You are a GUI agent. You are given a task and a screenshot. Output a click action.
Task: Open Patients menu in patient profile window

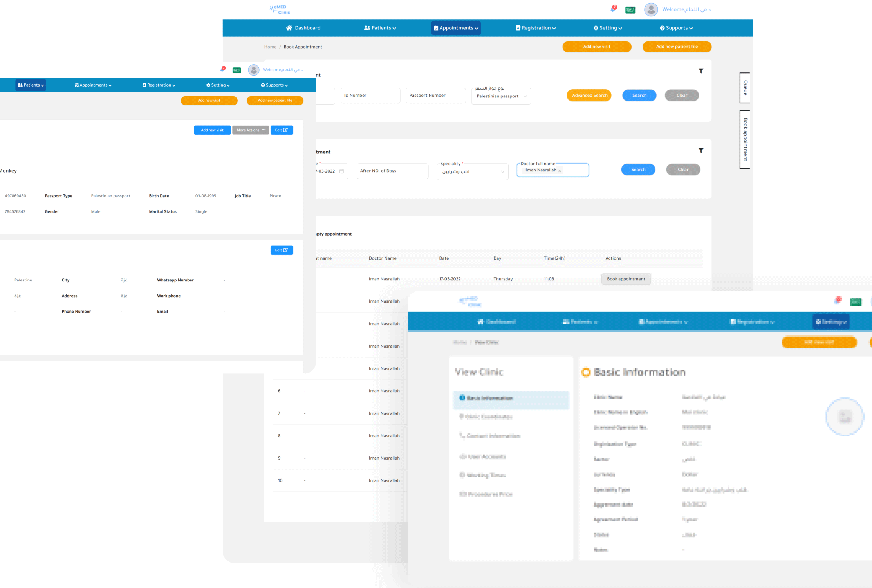[31, 85]
